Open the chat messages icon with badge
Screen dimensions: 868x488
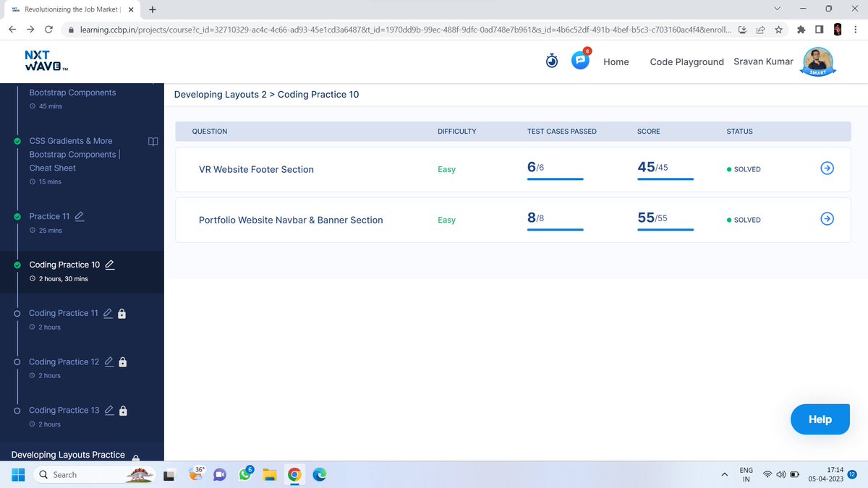(581, 60)
